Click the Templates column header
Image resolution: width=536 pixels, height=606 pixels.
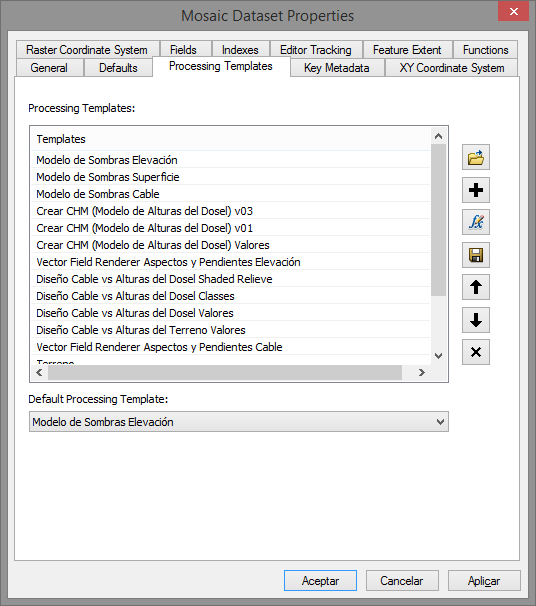coord(231,139)
